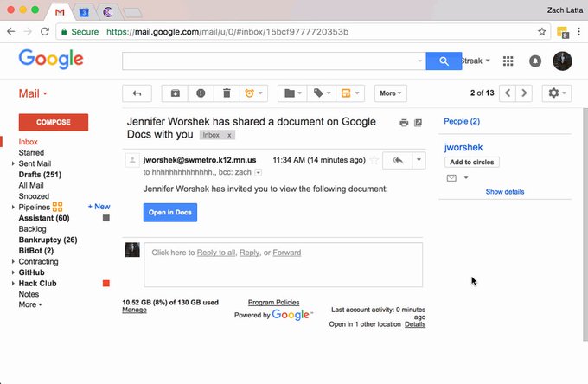
Task: Open the Google apps grid
Action: point(508,61)
